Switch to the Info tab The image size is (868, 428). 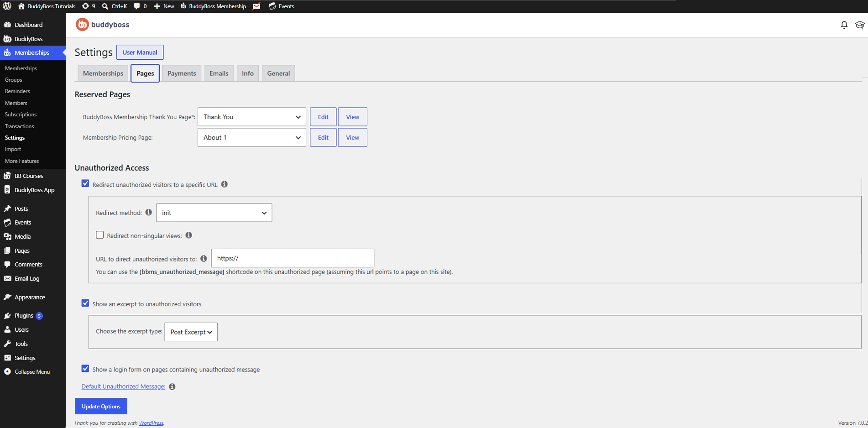point(248,73)
